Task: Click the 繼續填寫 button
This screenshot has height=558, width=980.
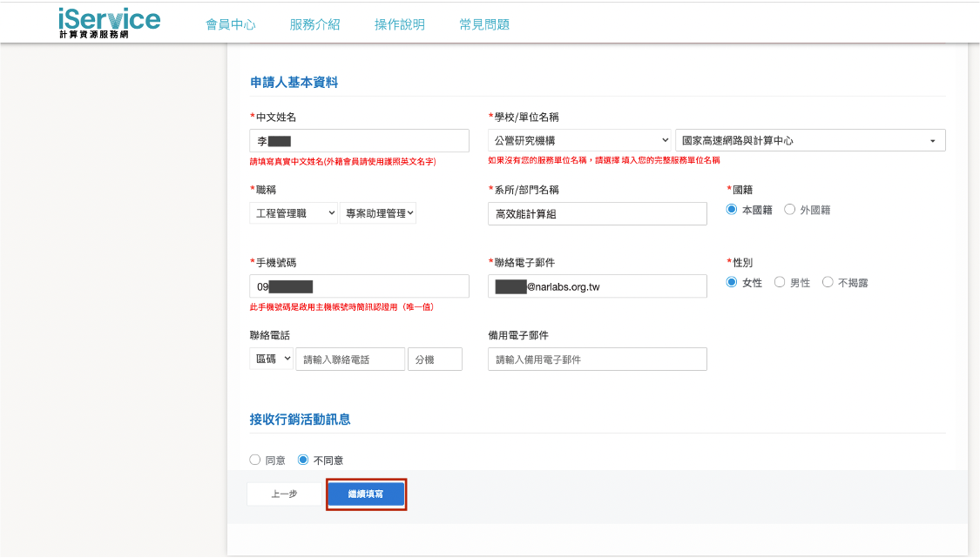Action: [366, 494]
